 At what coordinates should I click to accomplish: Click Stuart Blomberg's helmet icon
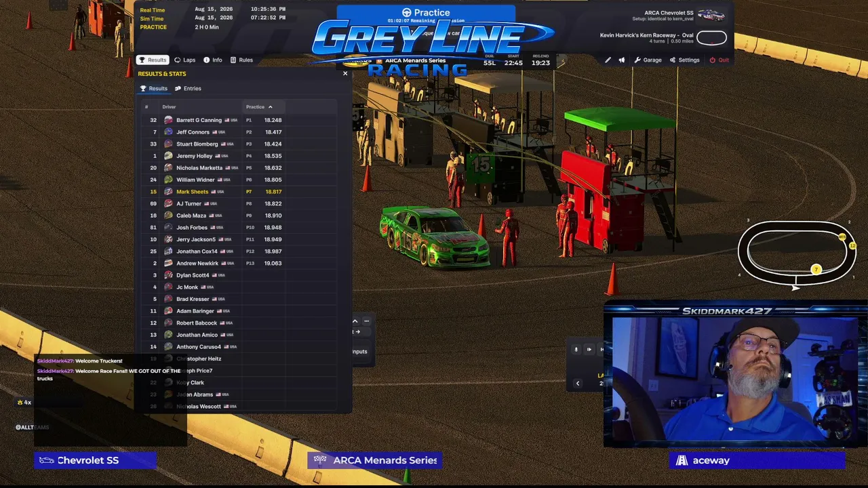coord(168,144)
